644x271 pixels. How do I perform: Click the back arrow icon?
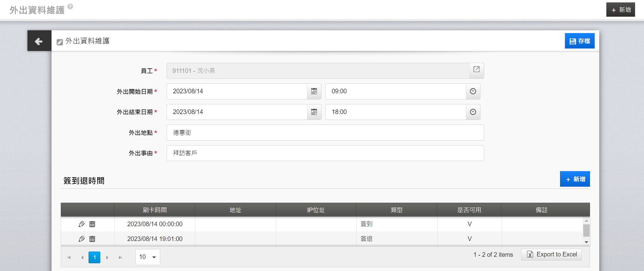click(39, 41)
